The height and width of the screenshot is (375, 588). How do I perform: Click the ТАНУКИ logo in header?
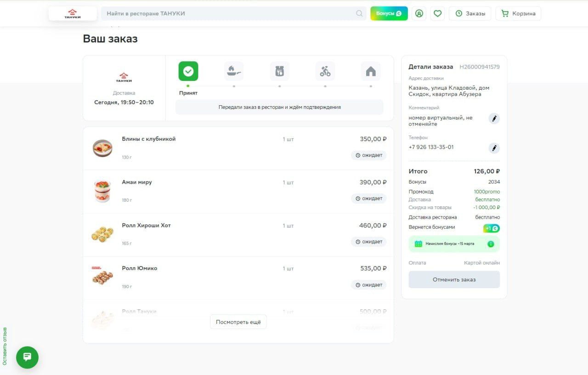[x=73, y=14]
